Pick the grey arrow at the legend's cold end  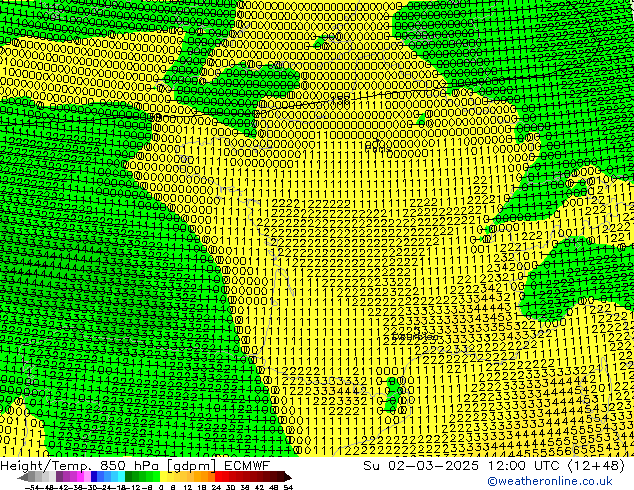tap(23, 477)
